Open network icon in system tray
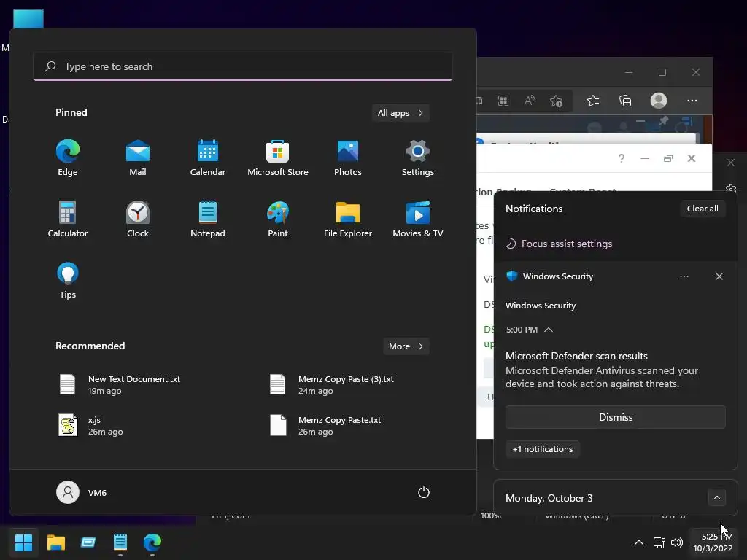Screen dimensions: 747x560 [x=659, y=542]
